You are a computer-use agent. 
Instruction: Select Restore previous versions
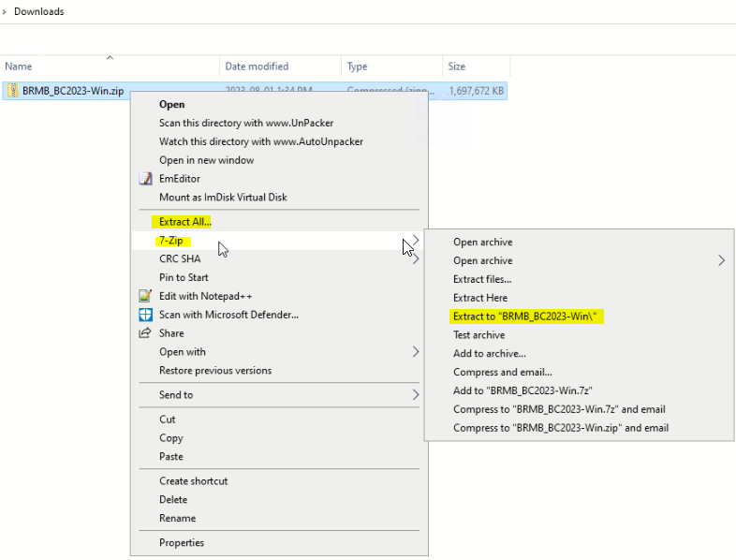click(215, 370)
